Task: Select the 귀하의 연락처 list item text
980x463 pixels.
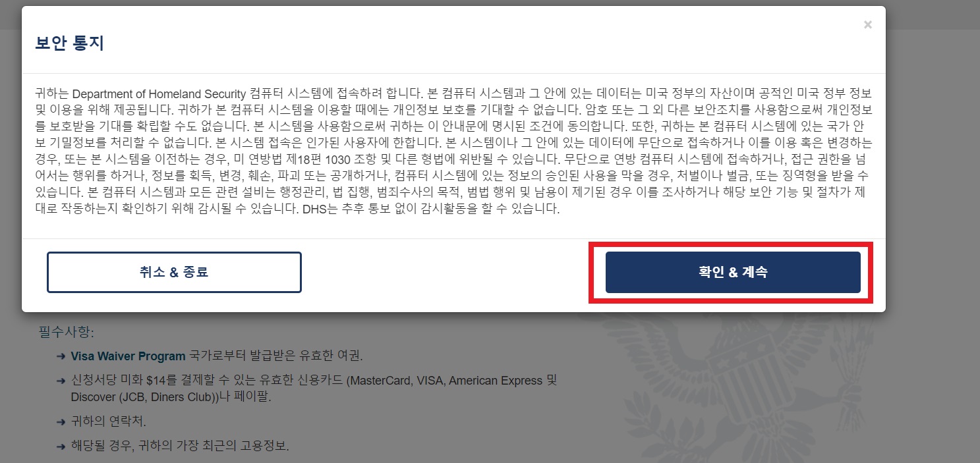Action: coord(108,421)
